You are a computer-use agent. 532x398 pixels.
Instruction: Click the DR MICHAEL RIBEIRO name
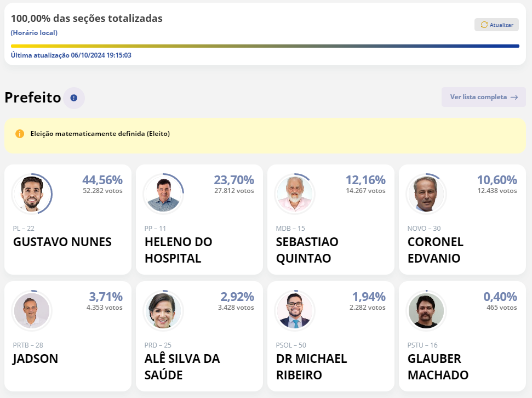click(x=311, y=367)
